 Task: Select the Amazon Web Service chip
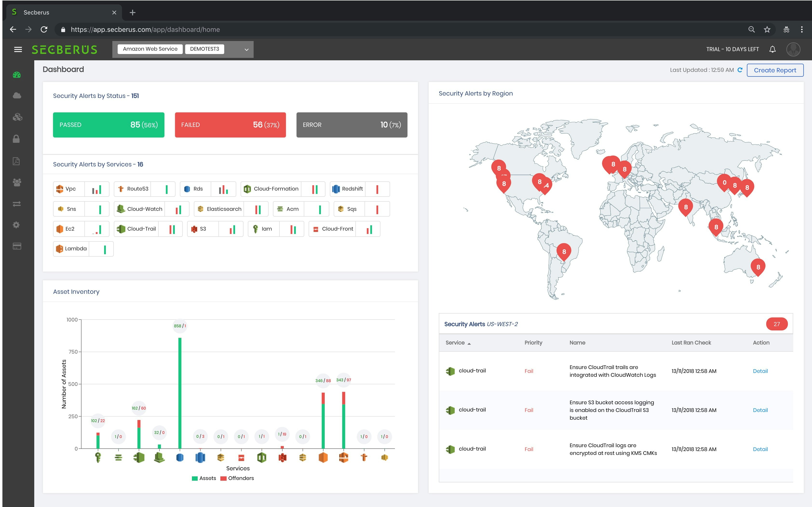(x=150, y=49)
